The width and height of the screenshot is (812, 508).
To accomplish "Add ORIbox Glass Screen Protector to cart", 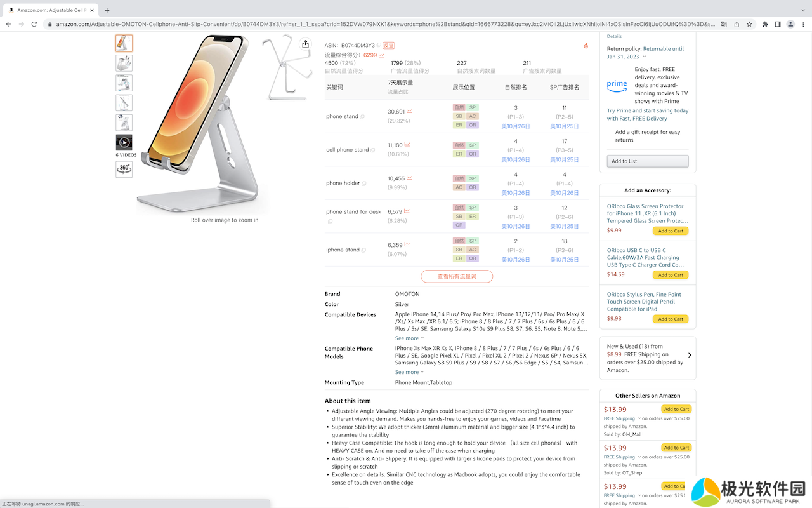I will pos(670,231).
